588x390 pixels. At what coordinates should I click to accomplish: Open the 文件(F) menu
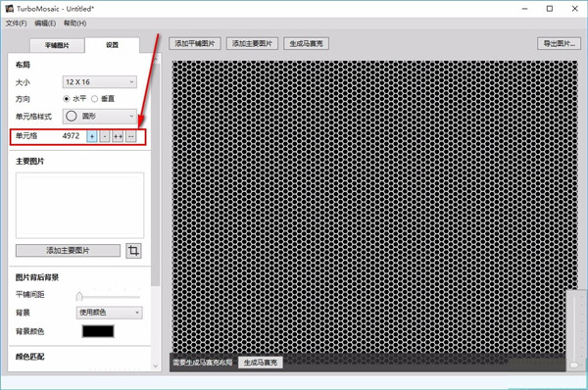coord(16,24)
